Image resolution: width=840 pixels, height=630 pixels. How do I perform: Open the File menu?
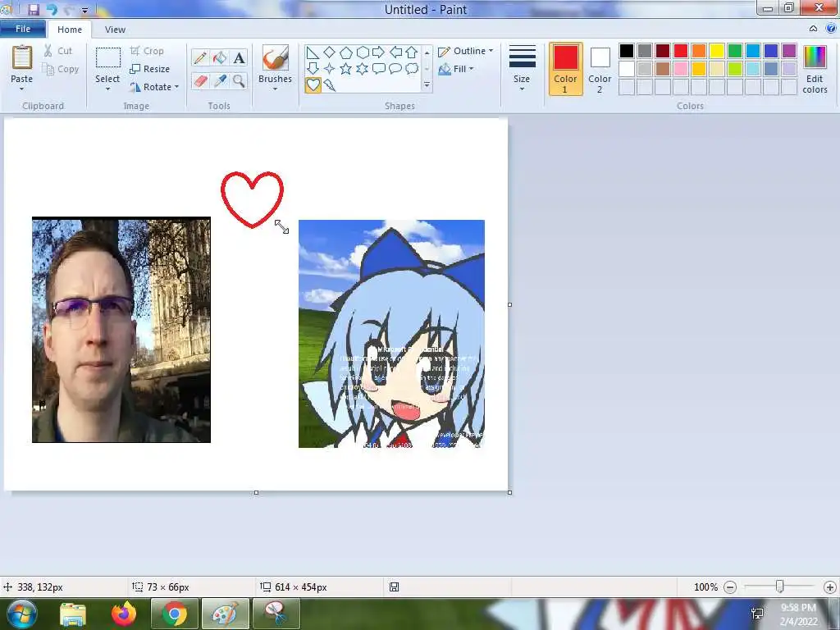pos(22,29)
